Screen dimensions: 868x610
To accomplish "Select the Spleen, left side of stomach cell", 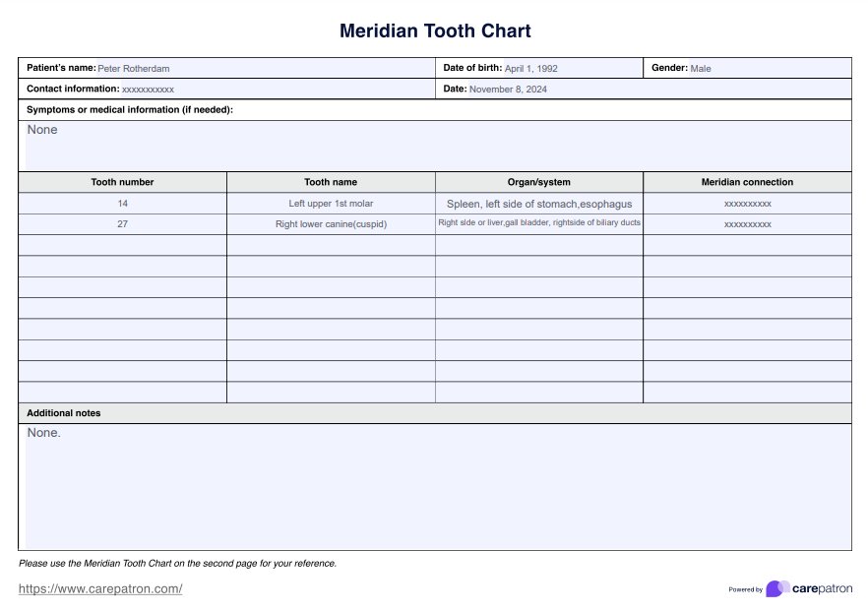I will click(x=539, y=204).
